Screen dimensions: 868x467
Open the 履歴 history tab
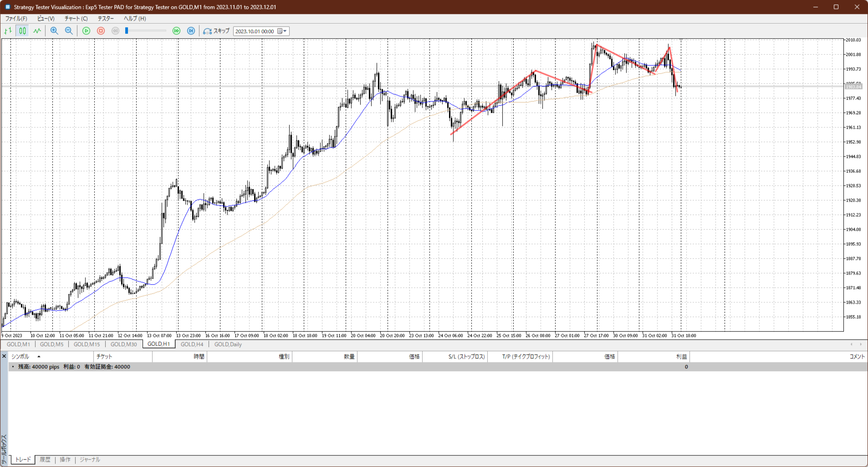click(45, 460)
